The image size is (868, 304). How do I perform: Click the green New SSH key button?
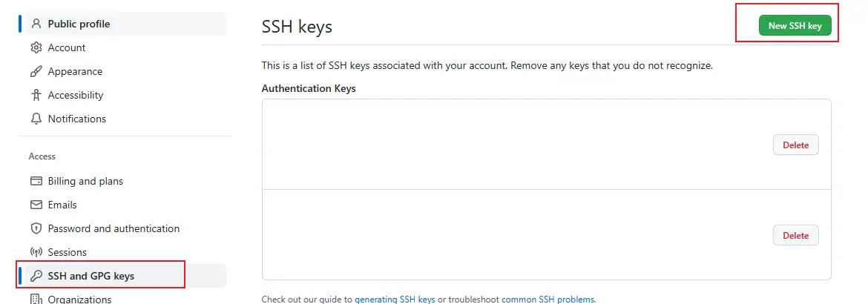click(x=795, y=25)
